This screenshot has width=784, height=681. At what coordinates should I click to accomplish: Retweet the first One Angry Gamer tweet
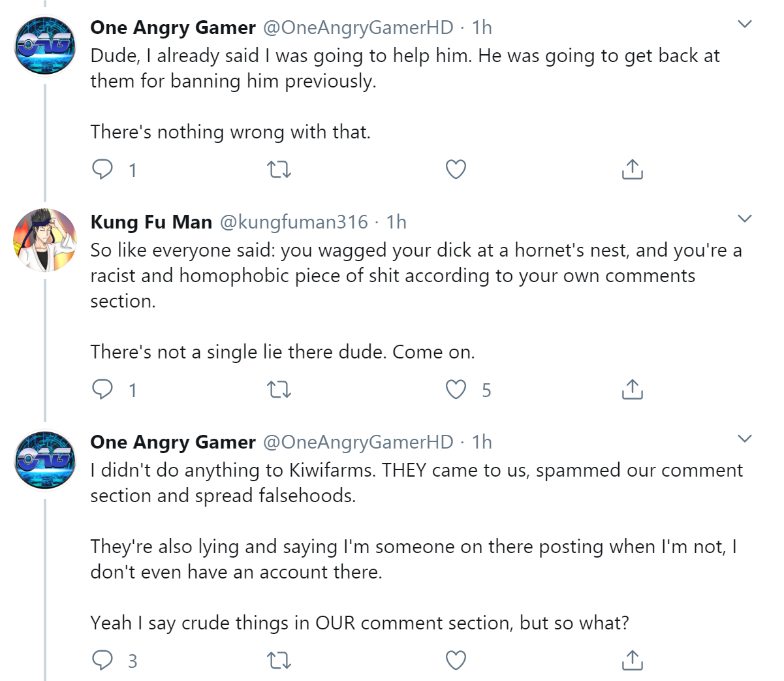279,170
